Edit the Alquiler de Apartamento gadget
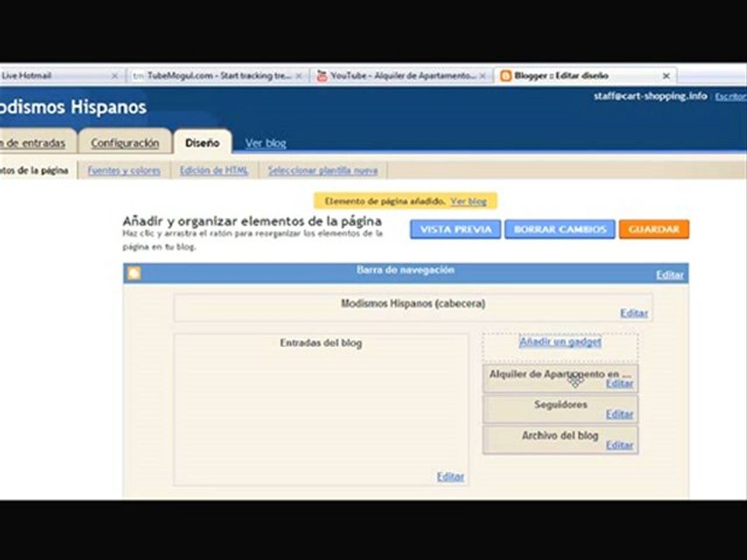This screenshot has height=560, width=747. [x=619, y=383]
